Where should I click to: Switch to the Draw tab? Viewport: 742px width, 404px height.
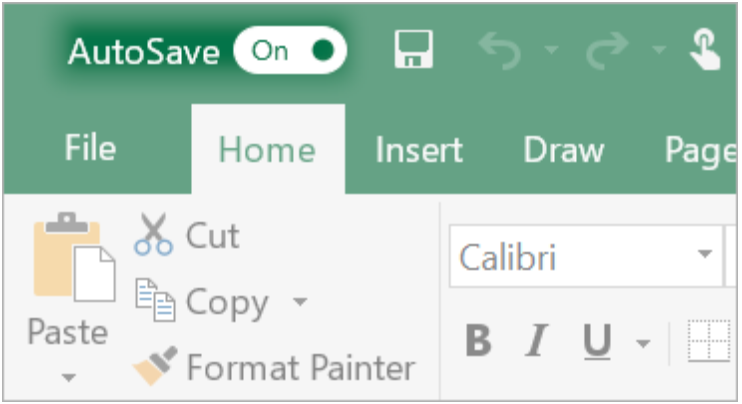coord(564,150)
